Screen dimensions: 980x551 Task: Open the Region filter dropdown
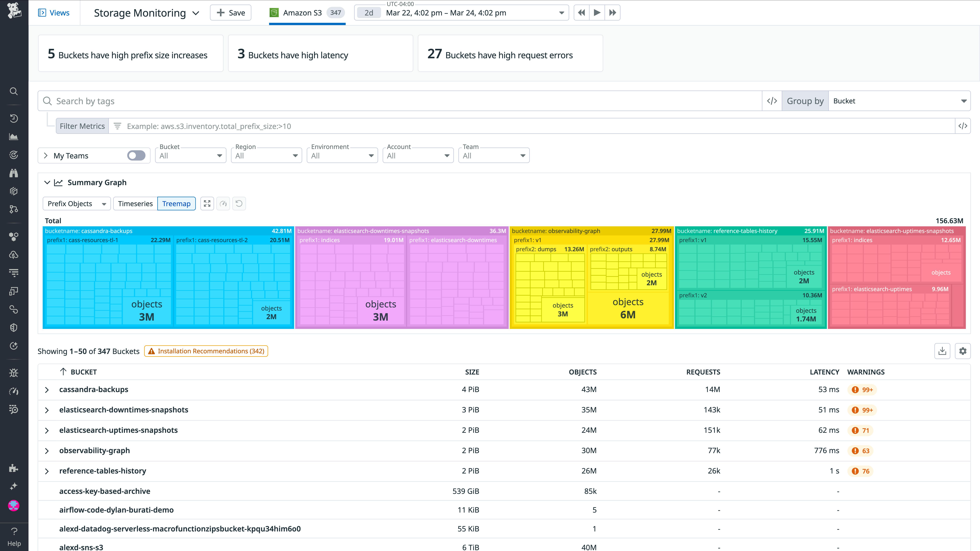click(x=266, y=155)
